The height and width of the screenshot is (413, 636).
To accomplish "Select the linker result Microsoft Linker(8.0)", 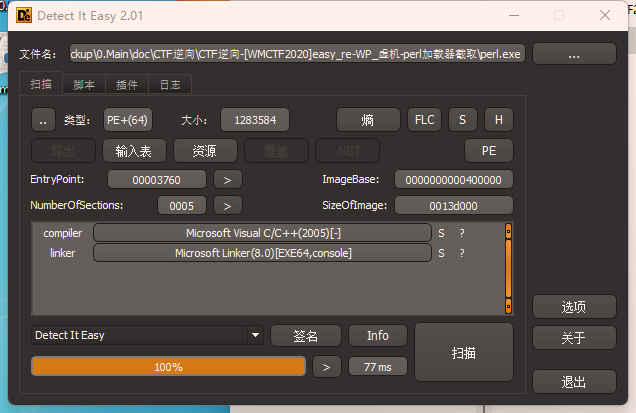I will click(262, 253).
